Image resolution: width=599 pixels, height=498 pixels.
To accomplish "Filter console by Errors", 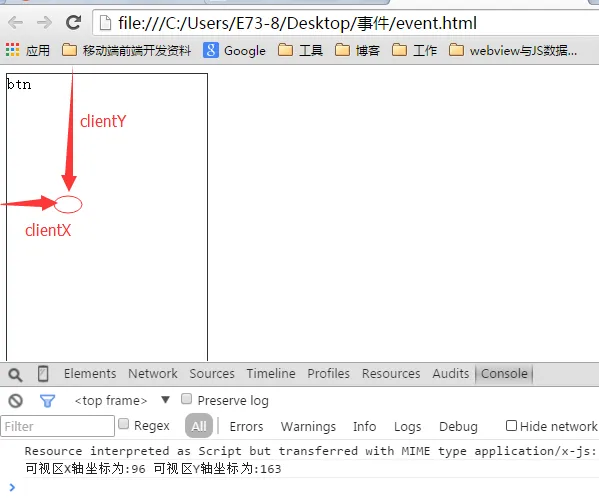I will point(246,426).
